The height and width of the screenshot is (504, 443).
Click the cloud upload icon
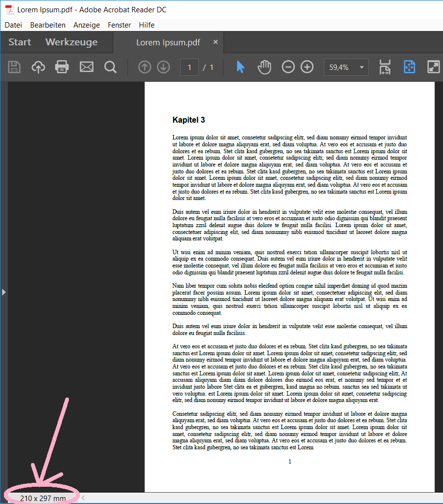point(38,67)
